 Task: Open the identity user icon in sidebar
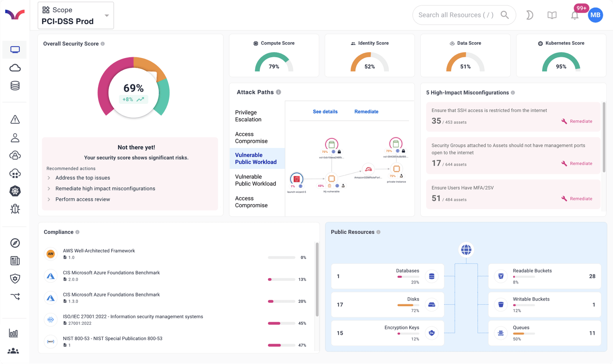tap(15, 138)
